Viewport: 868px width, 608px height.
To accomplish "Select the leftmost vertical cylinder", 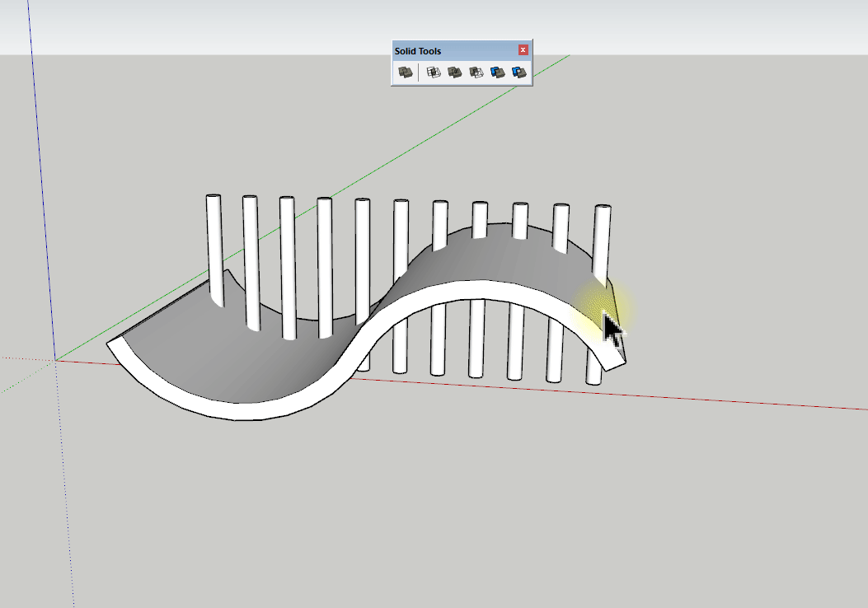I will 215,249.
